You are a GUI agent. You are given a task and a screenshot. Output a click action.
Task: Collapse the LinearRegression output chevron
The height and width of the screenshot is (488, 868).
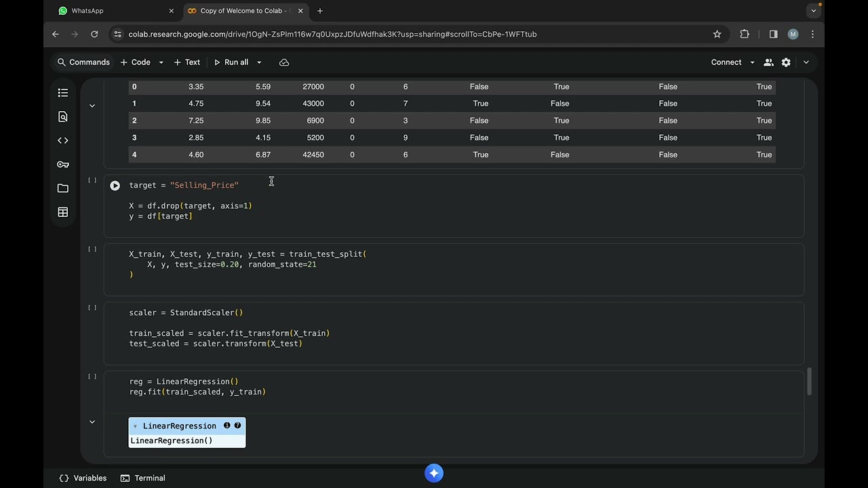92,422
